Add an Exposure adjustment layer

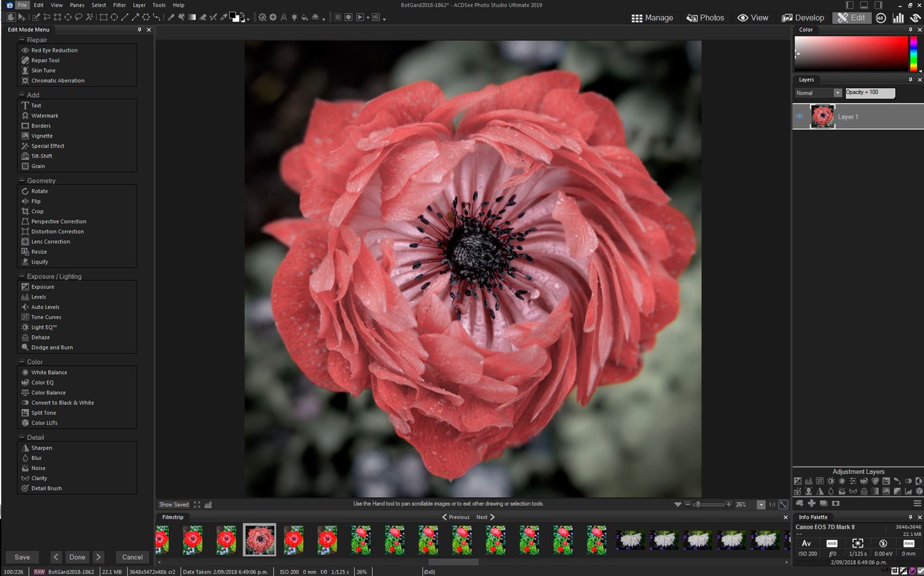click(798, 481)
